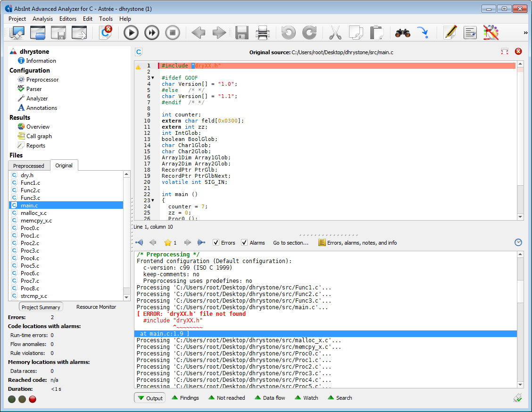The width and height of the screenshot is (532, 412).
Task: Undo the last edit
Action: 288,33
